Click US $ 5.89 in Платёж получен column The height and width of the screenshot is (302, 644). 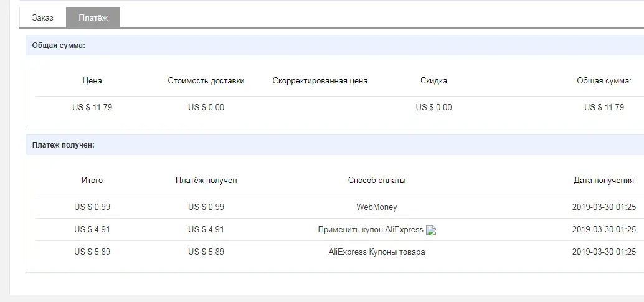[x=206, y=252]
